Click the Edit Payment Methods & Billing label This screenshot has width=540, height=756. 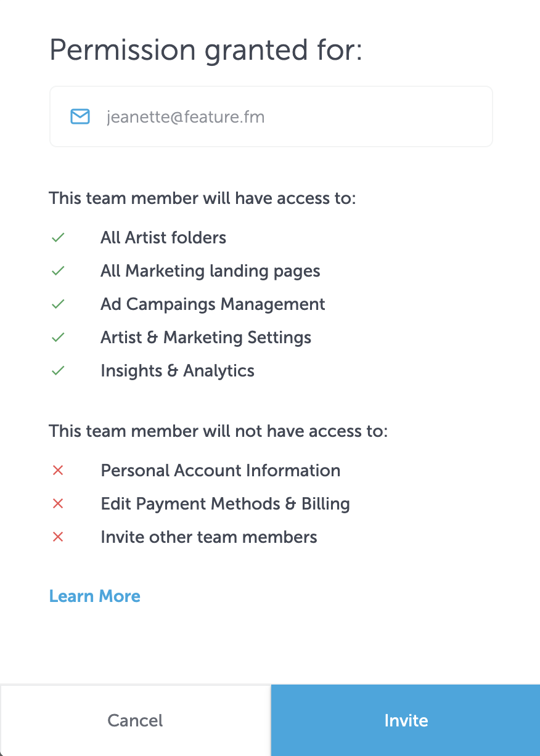coord(226,504)
